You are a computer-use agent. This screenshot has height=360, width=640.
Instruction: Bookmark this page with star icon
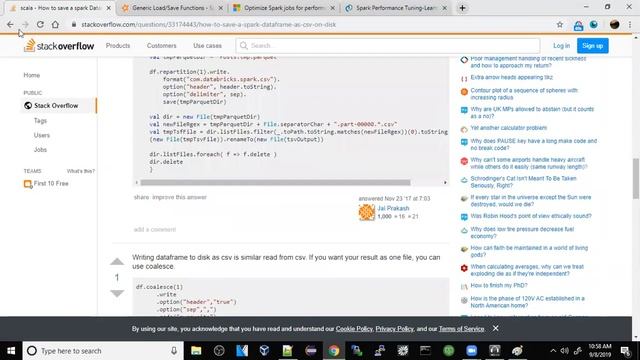pos(560,24)
